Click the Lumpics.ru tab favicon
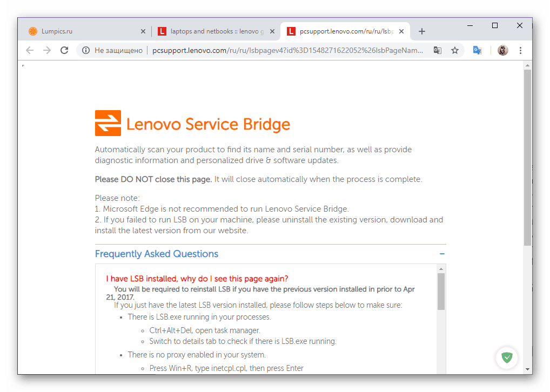This screenshot has width=550, height=392. click(32, 31)
